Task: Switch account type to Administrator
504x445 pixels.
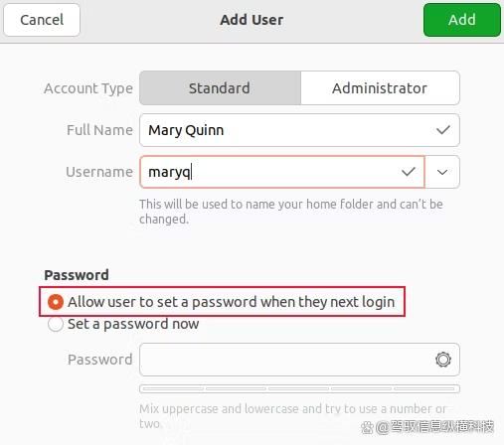Action: point(380,88)
